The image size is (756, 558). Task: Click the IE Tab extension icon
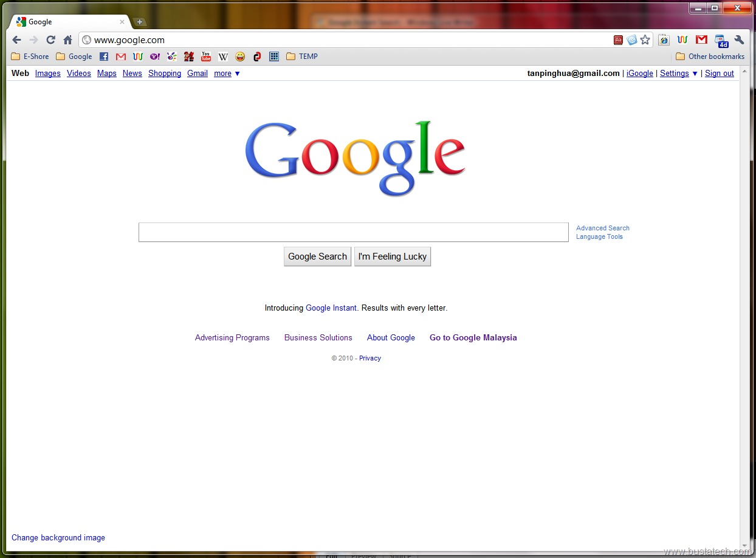pyautogui.click(x=664, y=40)
